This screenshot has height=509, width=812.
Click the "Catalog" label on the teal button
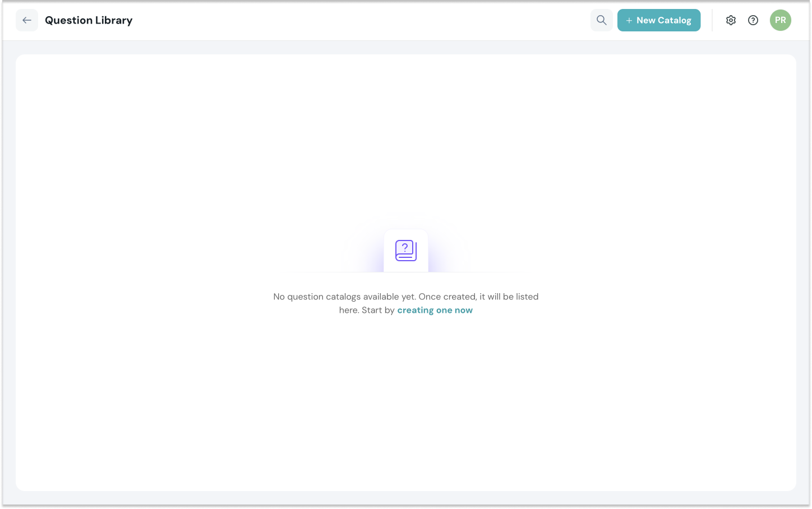coord(674,20)
